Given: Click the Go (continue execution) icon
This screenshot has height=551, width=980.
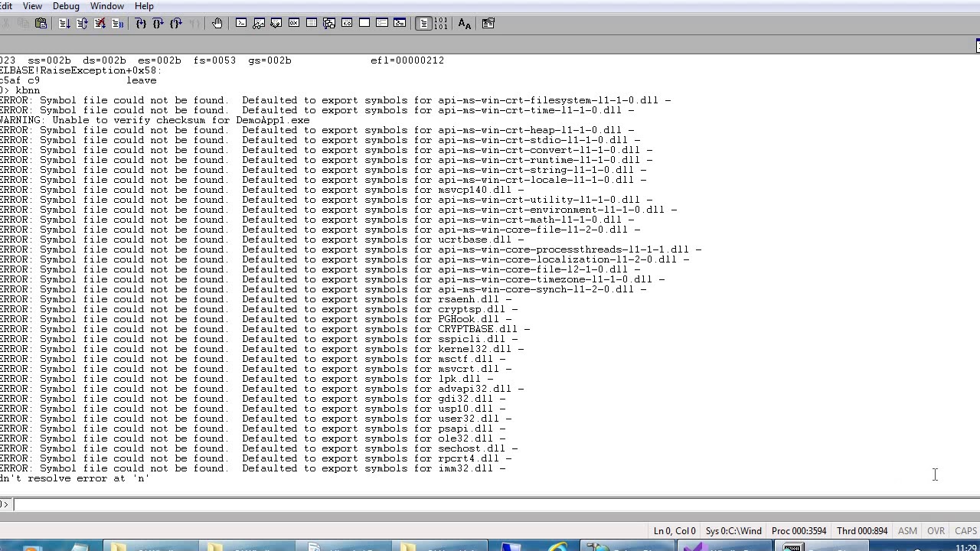Looking at the screenshot, I should pyautogui.click(x=64, y=24).
